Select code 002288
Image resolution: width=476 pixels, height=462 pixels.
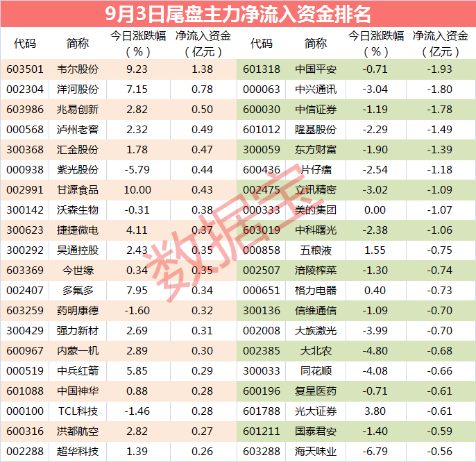pyautogui.click(x=25, y=452)
